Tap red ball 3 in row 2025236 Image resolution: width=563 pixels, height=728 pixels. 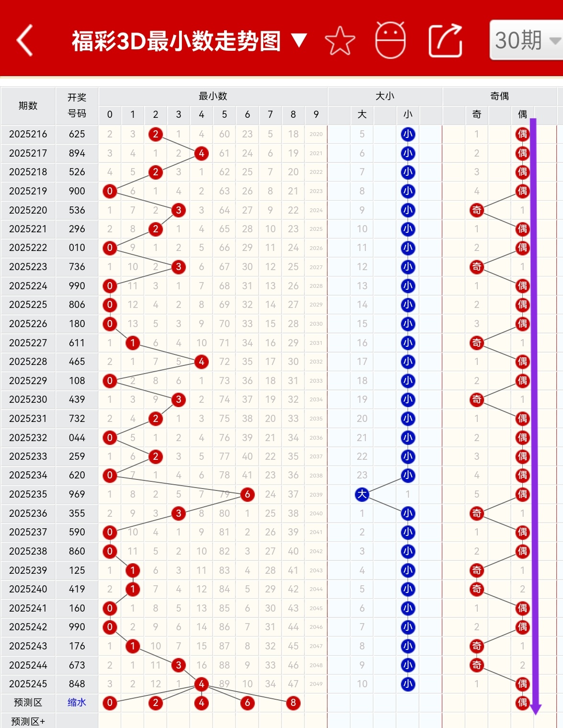point(179,513)
